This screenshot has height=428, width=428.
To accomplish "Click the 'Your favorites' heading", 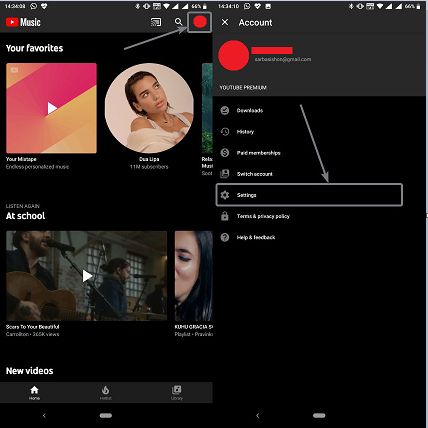I will point(34,48).
